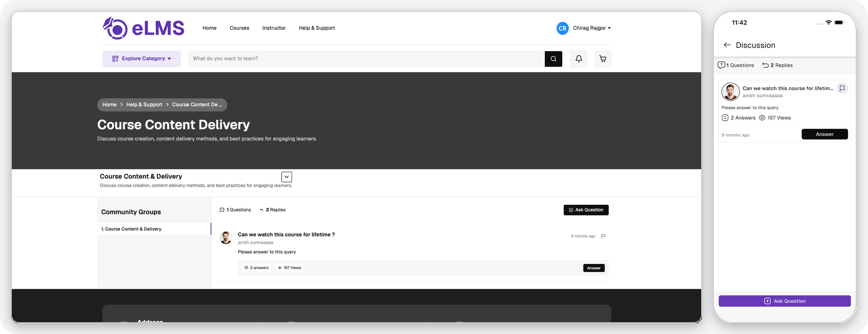Select 1. Course Content & Delivery group
Screen dimensions: 868x334
point(154,229)
